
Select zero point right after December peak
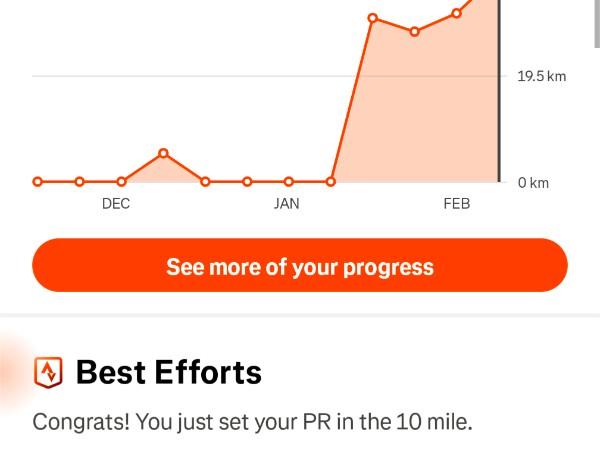(x=205, y=182)
